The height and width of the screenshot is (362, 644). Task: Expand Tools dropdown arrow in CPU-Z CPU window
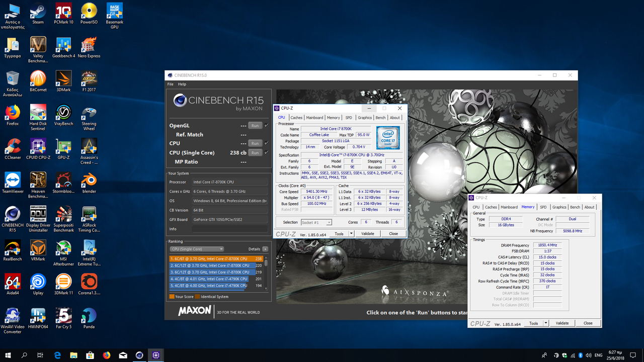pos(351,233)
